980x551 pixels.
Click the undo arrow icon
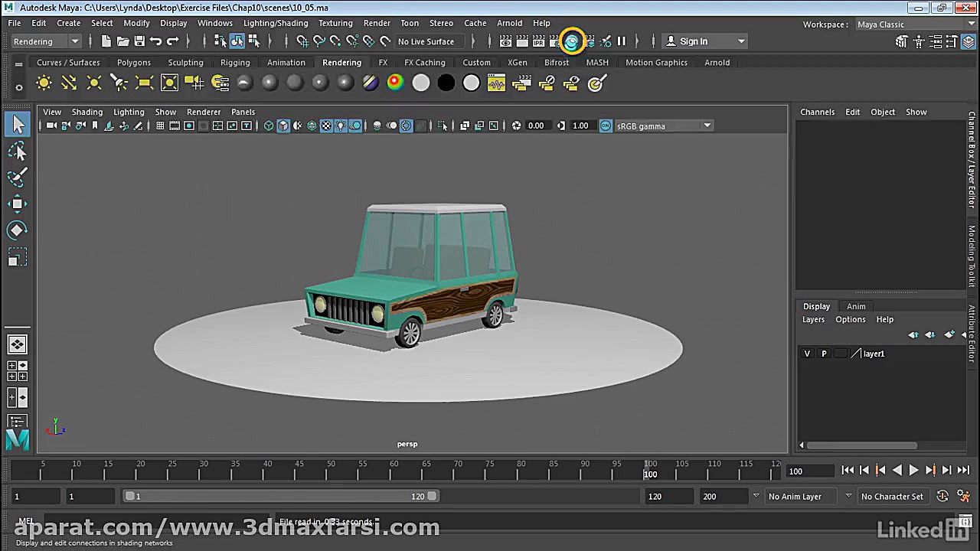[x=156, y=41]
